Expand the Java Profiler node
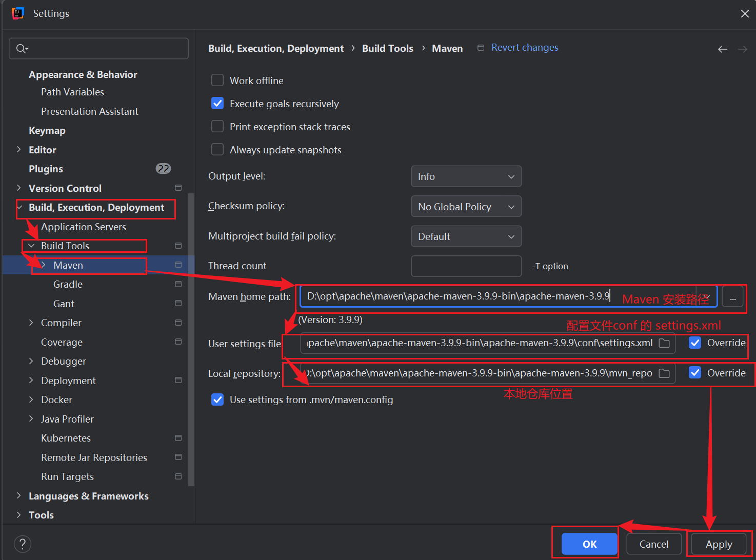Viewport: 756px width, 560px height. tap(31, 418)
